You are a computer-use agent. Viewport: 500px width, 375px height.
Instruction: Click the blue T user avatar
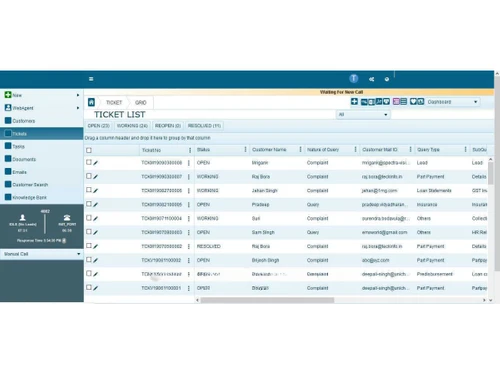point(354,79)
